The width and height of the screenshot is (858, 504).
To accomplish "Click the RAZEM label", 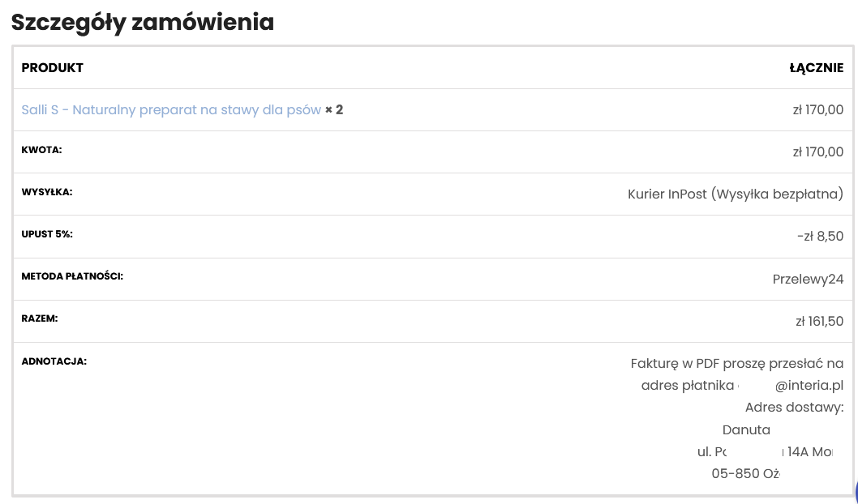I will 40,318.
